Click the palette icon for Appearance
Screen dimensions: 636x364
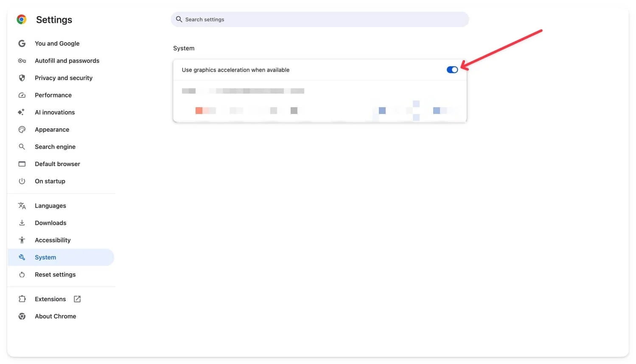(22, 130)
